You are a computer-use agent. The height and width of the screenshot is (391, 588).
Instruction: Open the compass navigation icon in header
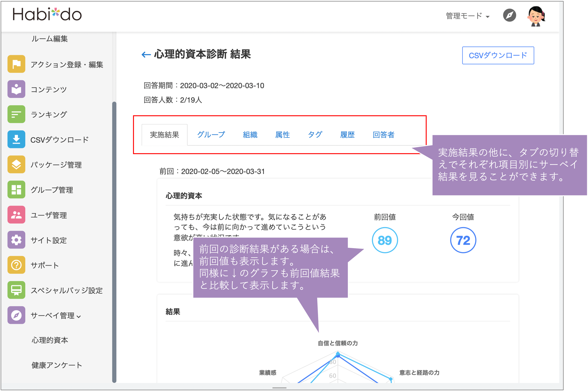tap(509, 15)
